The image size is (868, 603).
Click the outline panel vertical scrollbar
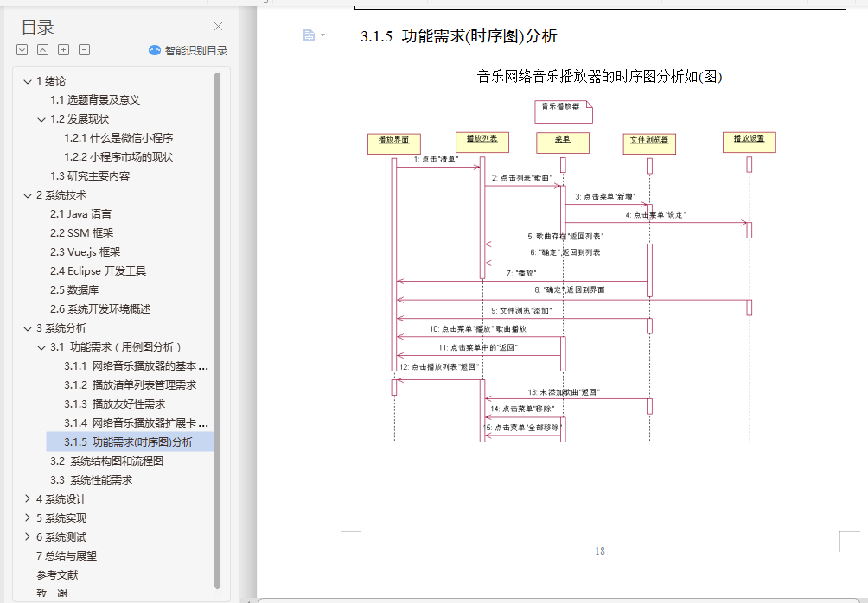(x=217, y=330)
